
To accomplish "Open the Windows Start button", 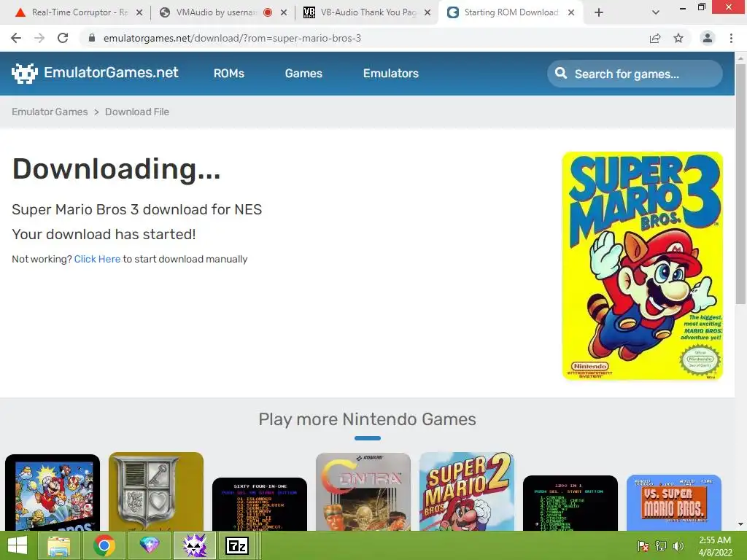I will click(18, 545).
